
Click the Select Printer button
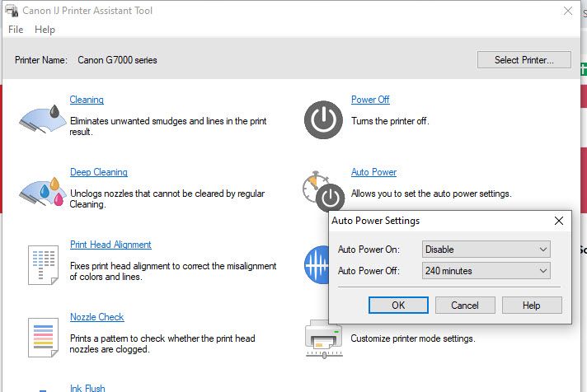[524, 60]
